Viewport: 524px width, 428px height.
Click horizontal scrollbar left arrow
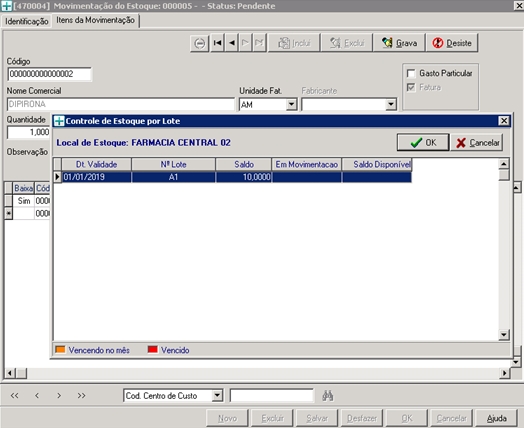point(10,373)
